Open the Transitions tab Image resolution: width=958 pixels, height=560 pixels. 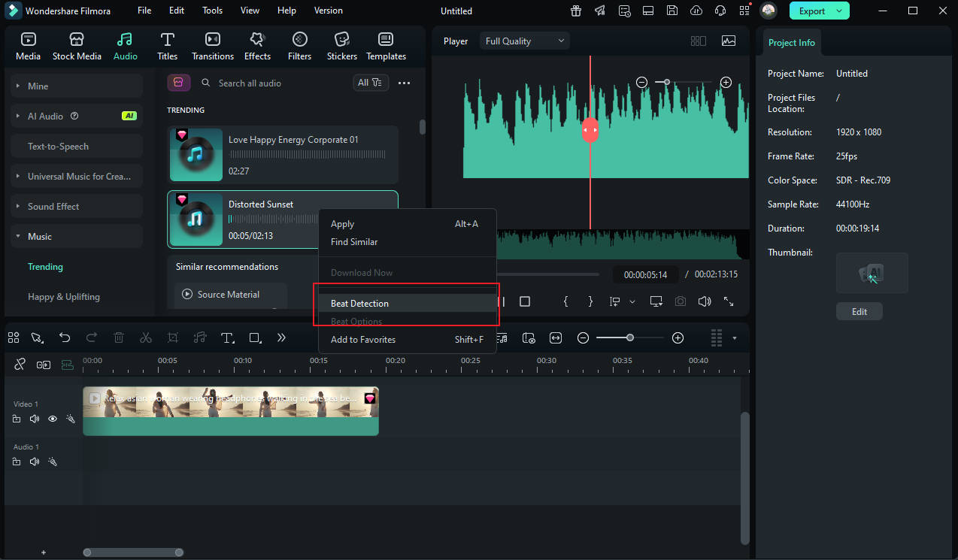point(213,47)
